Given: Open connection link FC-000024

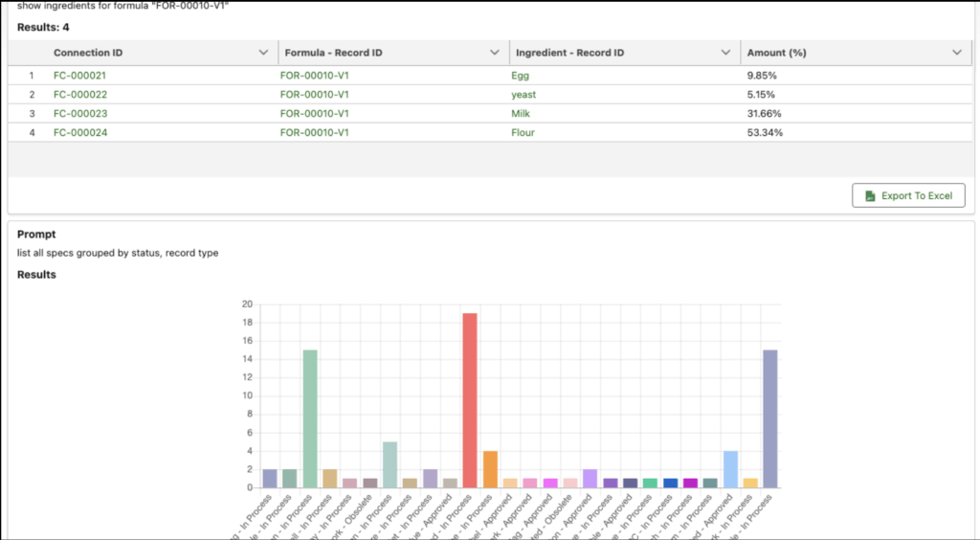Looking at the screenshot, I should 80,132.
